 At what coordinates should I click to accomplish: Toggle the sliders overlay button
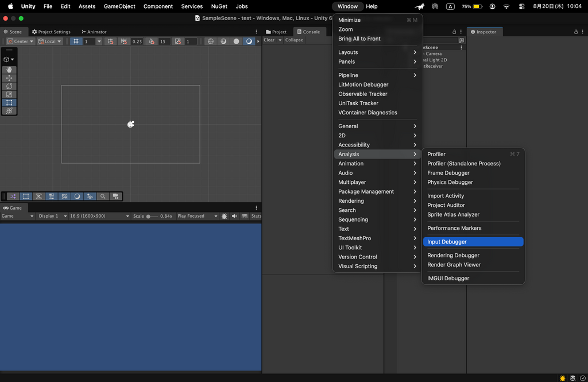(x=51, y=196)
